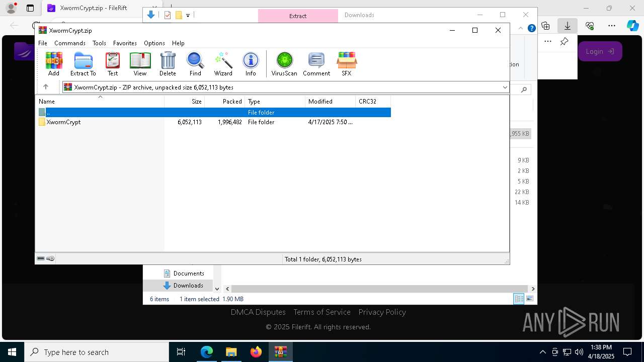Go up one level arrow in WinRAR
Screen dimensions: 644x362
(x=45, y=87)
